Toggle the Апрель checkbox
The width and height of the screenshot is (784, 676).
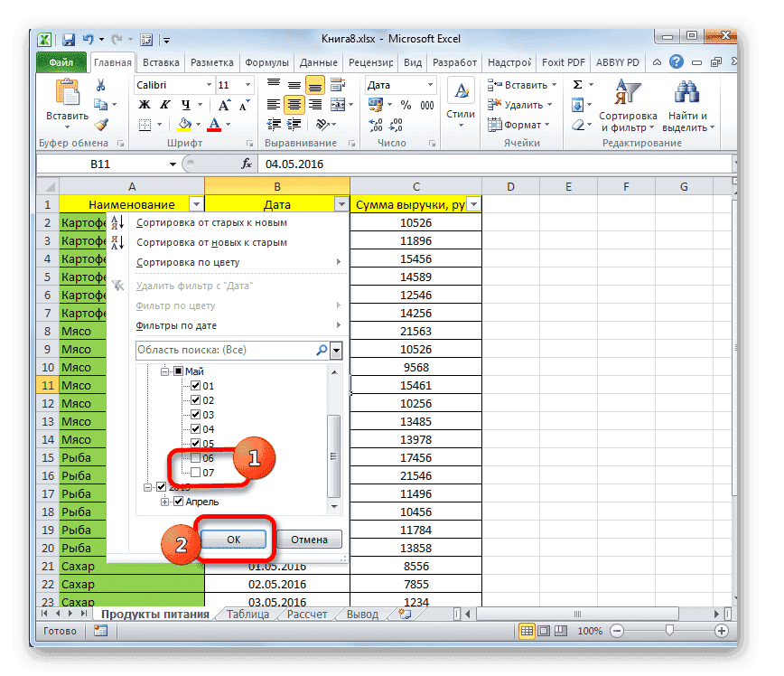[178, 500]
